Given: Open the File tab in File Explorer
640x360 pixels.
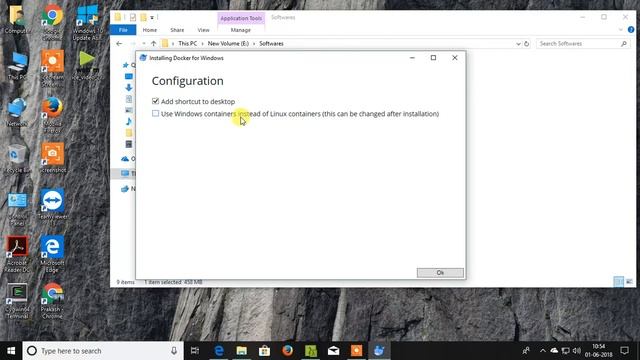Looking at the screenshot, I should coord(123,30).
